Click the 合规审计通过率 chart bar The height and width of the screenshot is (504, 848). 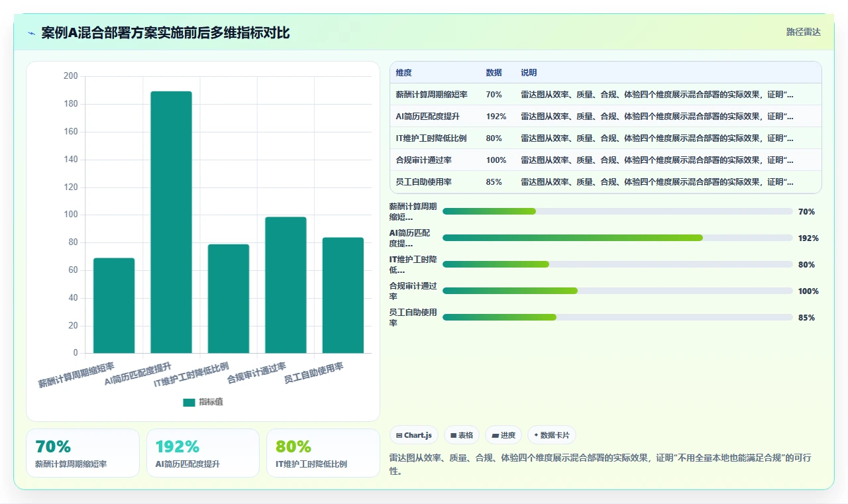point(286,285)
